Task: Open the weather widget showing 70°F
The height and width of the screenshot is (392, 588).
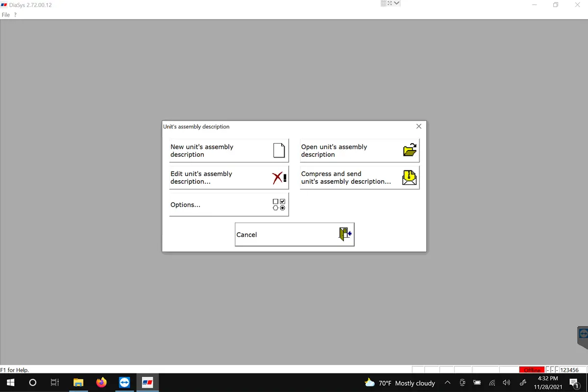Action: (400, 383)
